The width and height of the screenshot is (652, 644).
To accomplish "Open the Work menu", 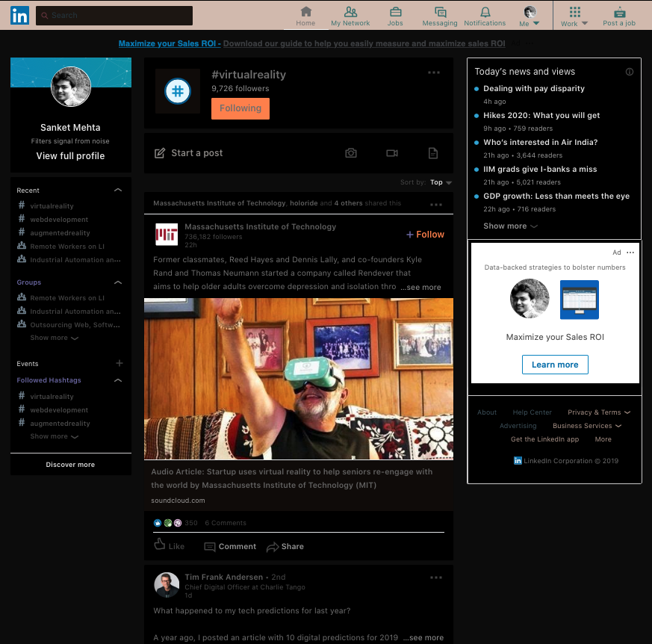I will 574,19.
